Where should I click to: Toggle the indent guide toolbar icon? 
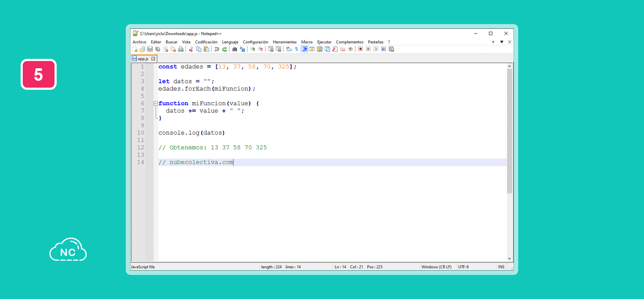tap(304, 49)
